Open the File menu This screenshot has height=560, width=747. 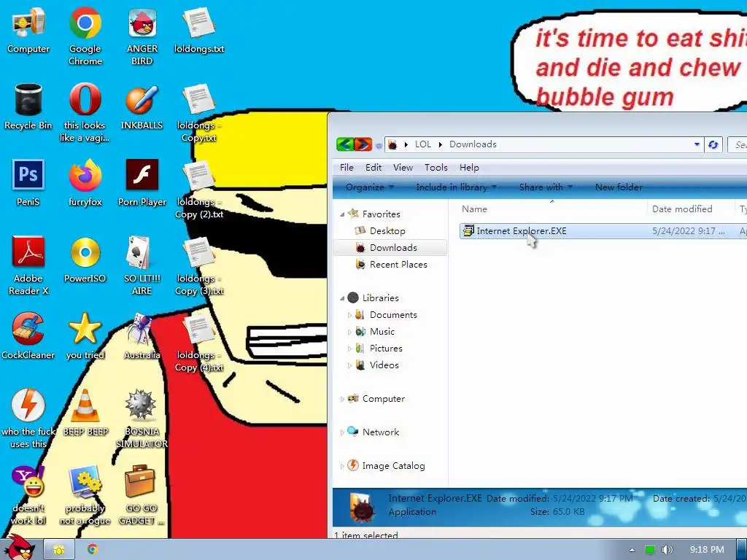347,168
